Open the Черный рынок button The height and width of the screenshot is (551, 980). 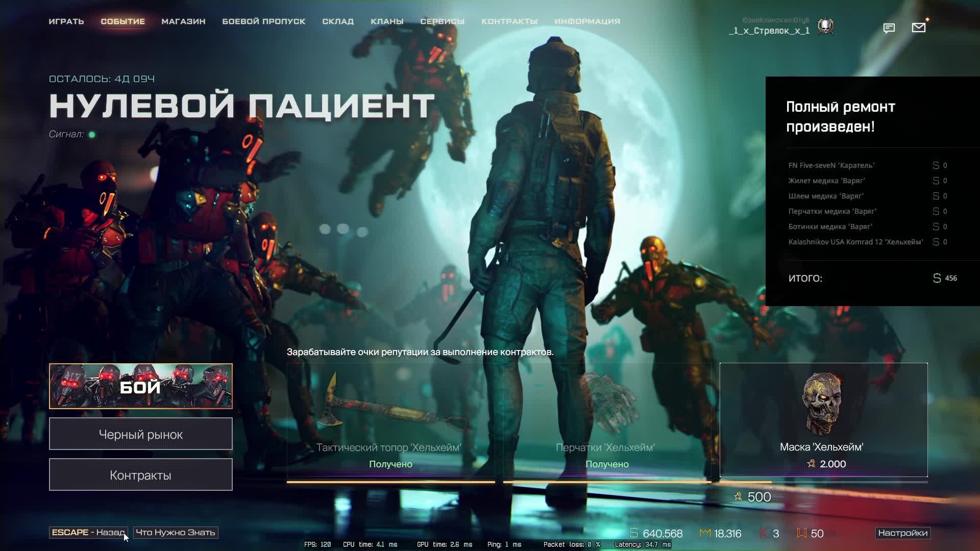coord(140,434)
